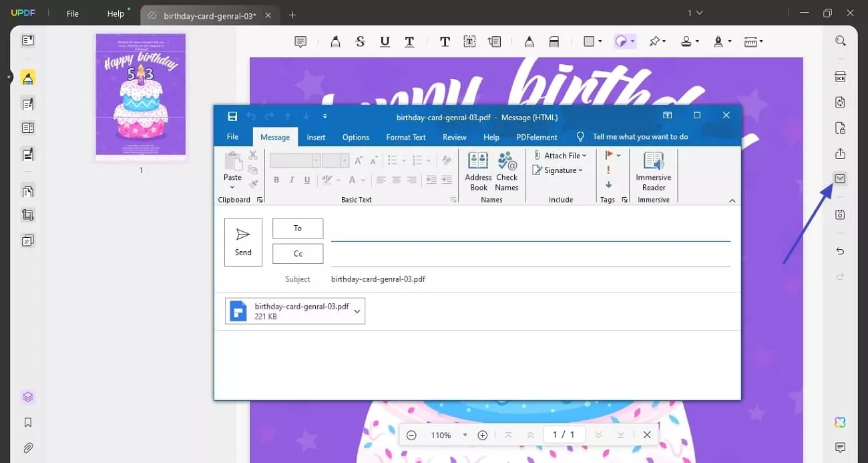Switch to the Outlook Review tab
This screenshot has height=463, width=868.
click(x=455, y=137)
